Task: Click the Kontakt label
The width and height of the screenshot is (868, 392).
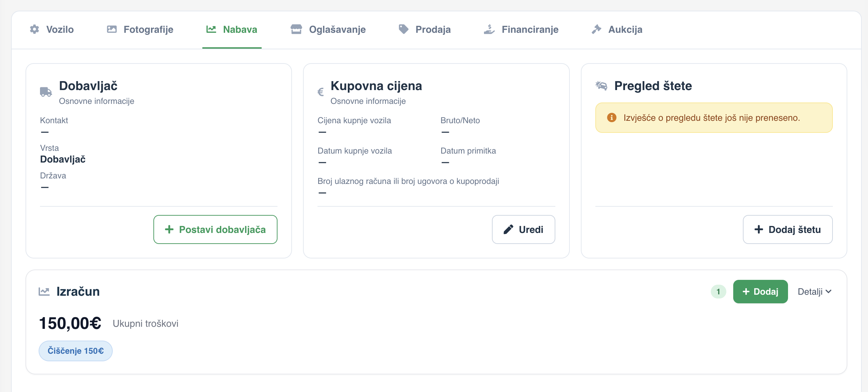Action: point(54,120)
